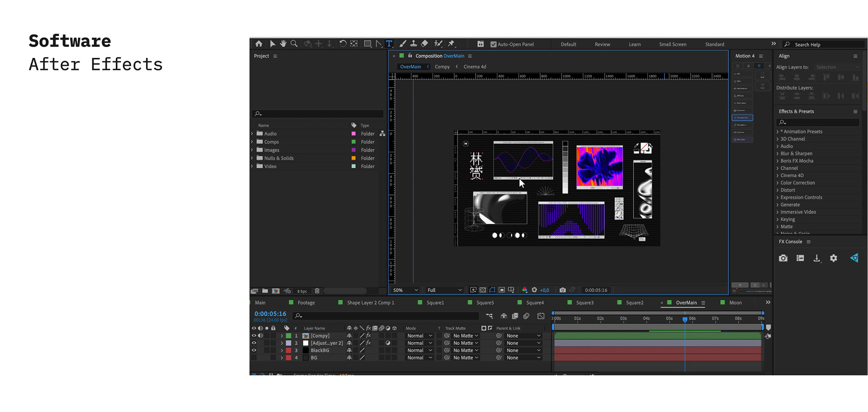868x412 pixels.
Task: Click the Cinema 4d breadcrumb
Action: tap(475, 66)
